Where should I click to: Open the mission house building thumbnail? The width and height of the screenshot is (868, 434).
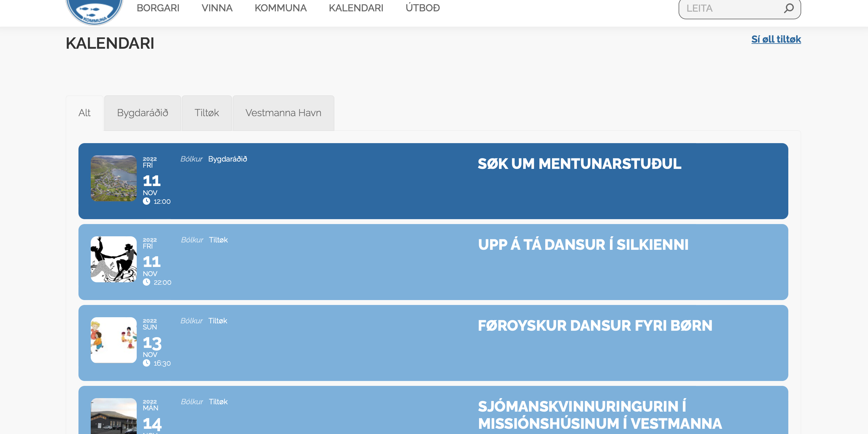click(113, 417)
